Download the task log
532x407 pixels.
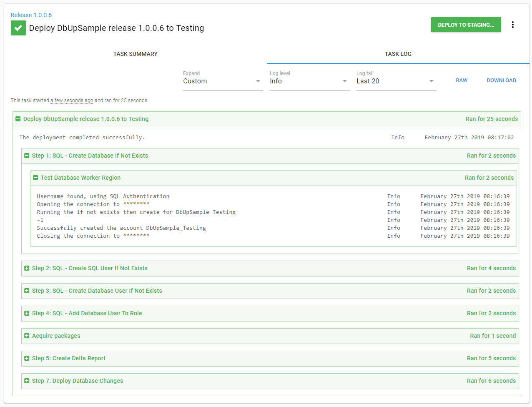pyautogui.click(x=501, y=80)
